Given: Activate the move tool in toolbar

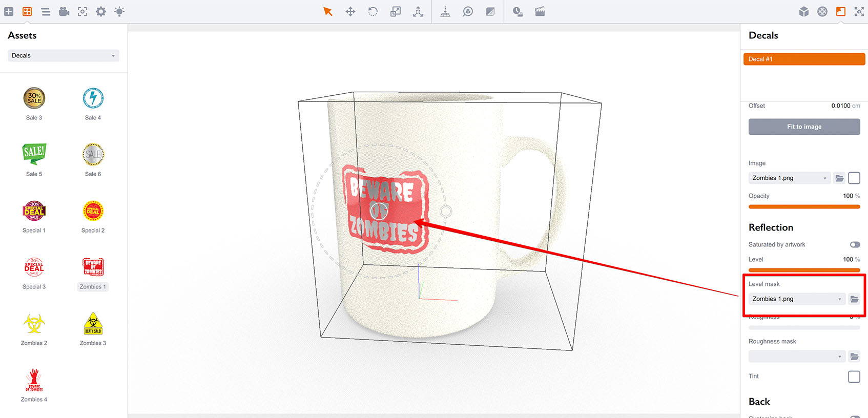Looking at the screenshot, I should click(x=350, y=11).
